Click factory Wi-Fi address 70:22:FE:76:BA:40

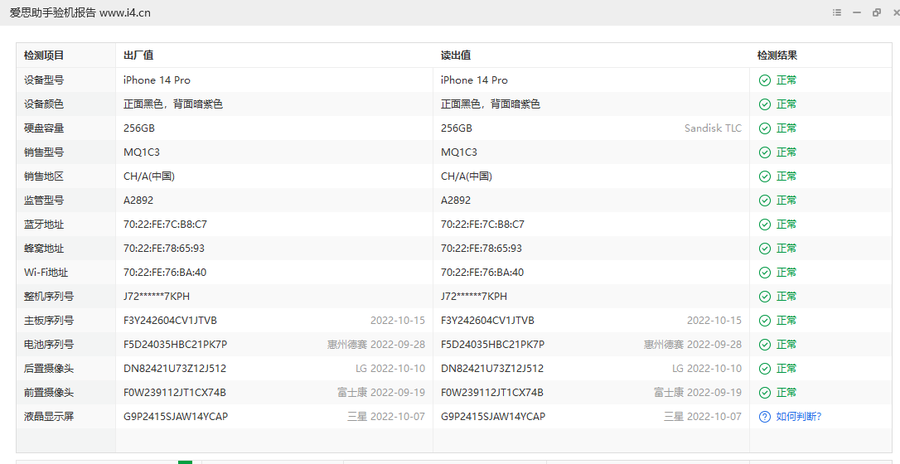click(x=165, y=272)
